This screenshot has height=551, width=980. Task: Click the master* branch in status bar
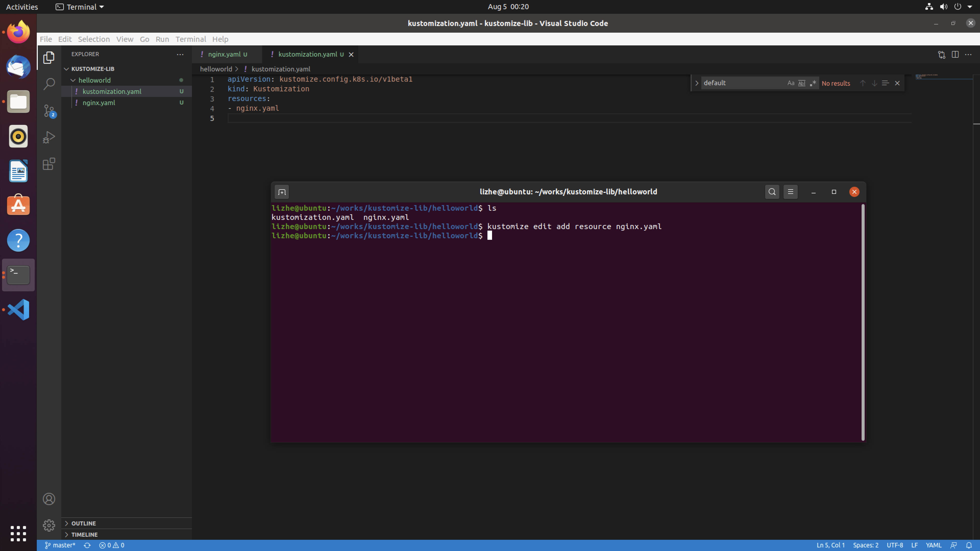point(60,545)
